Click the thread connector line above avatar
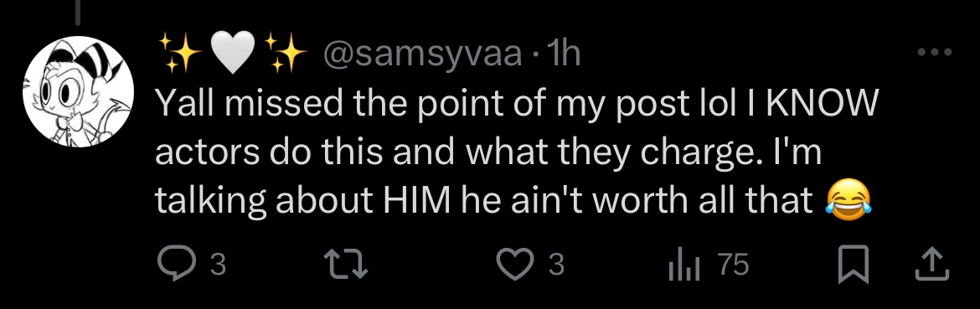Viewport: 980px width, 309px height. (x=78, y=13)
